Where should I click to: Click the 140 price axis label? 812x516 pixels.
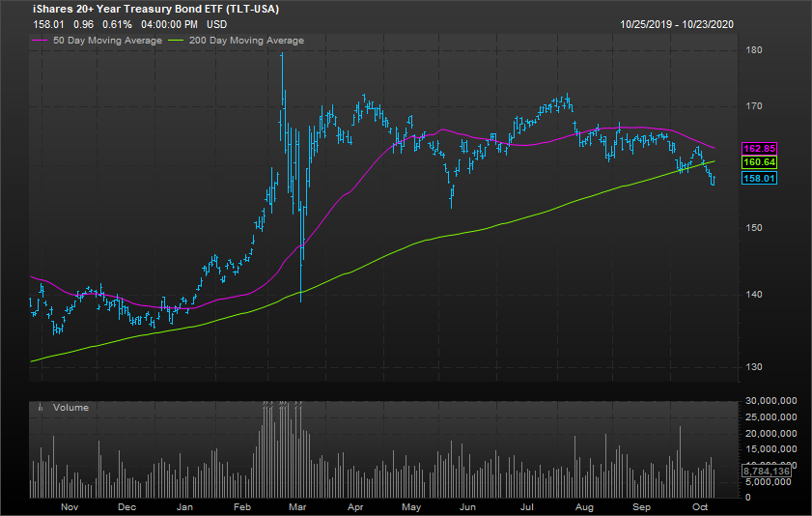pos(754,295)
